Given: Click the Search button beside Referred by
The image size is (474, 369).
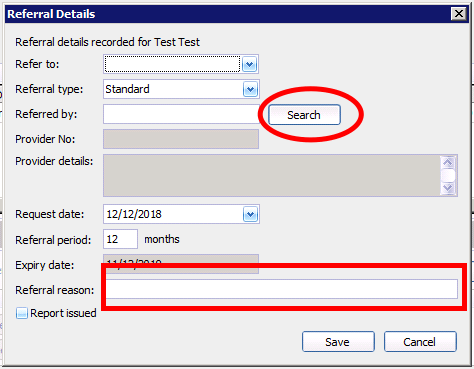Looking at the screenshot, I should click(304, 115).
